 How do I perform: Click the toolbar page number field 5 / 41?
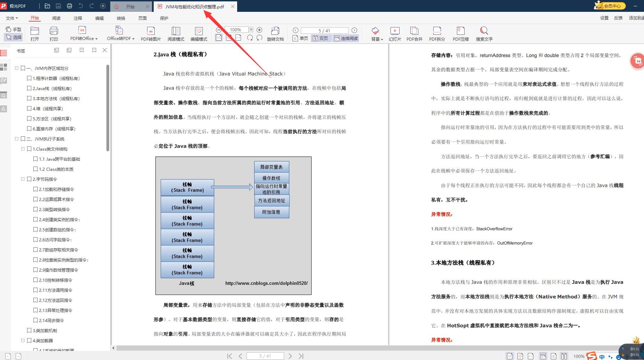324,31
